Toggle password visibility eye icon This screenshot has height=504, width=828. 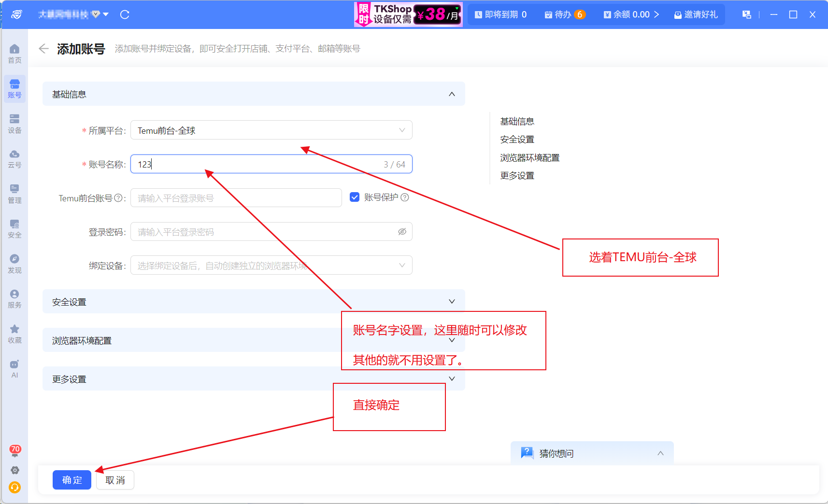(x=402, y=232)
